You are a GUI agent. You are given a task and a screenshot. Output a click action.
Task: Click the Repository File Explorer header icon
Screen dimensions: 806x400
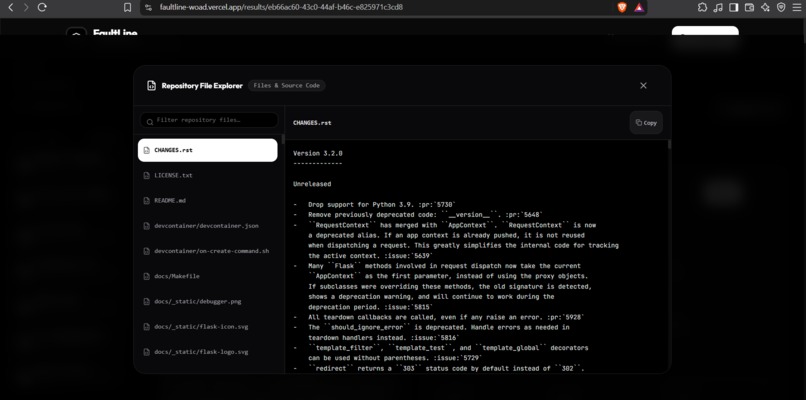click(151, 86)
